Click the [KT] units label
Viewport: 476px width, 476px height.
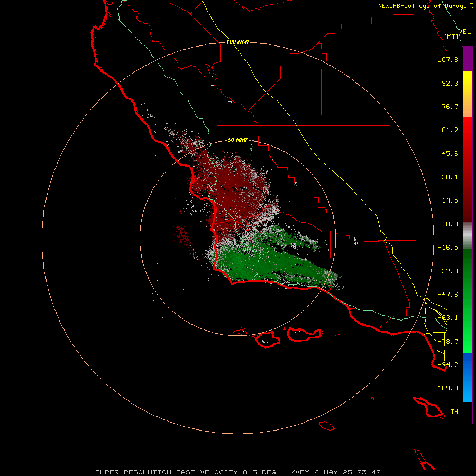pyautogui.click(x=452, y=36)
